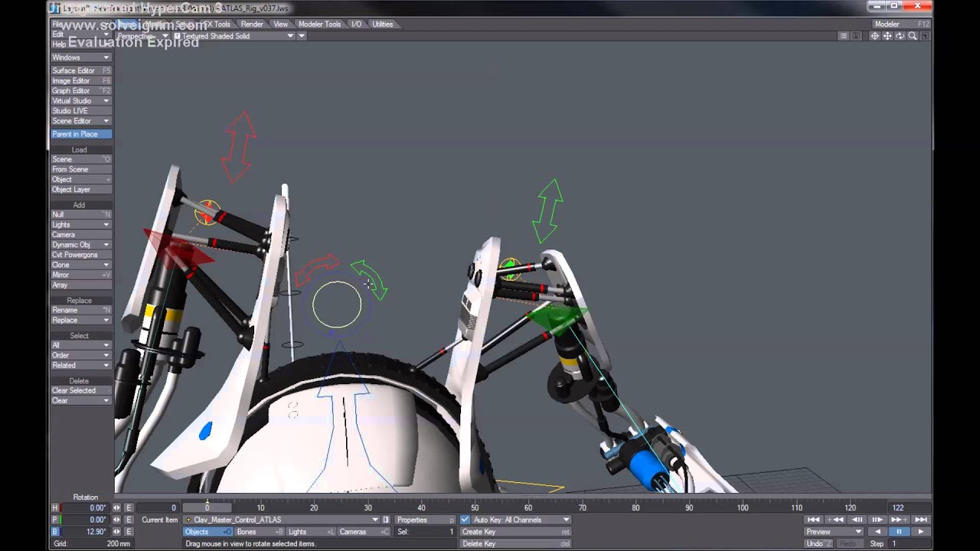
Task: Click Create Key button
Action: [x=516, y=532]
